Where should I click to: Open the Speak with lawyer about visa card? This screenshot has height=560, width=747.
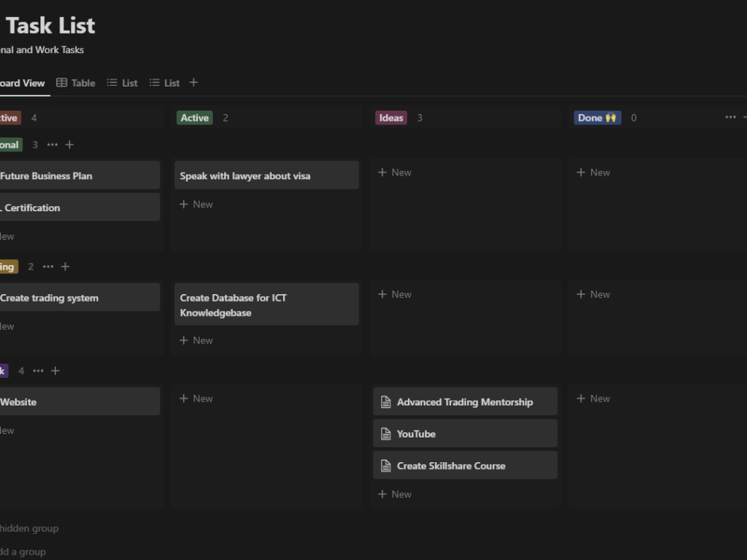(x=245, y=175)
